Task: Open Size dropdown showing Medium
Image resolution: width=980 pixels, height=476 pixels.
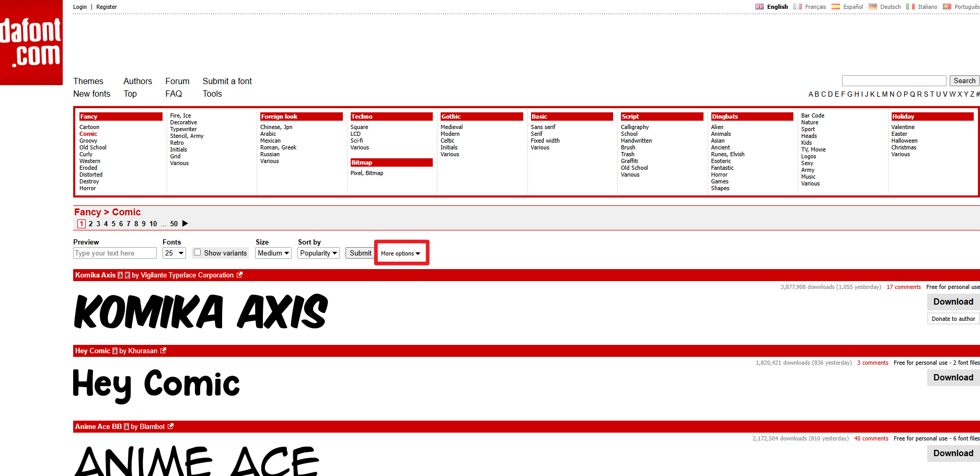Action: point(273,253)
